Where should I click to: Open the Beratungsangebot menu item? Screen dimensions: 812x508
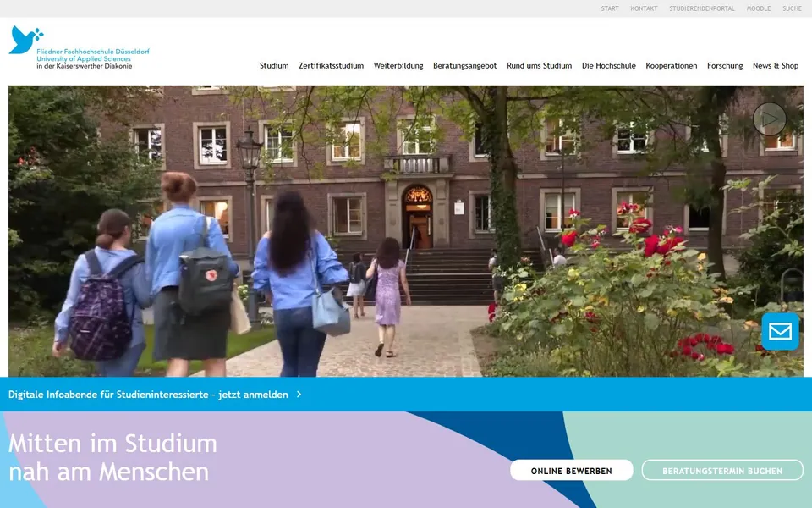pos(464,66)
